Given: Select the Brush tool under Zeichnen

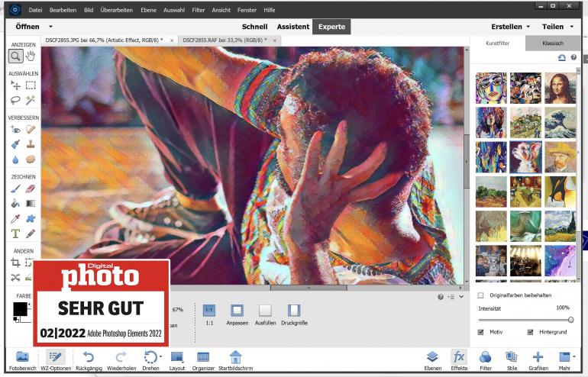Looking at the screenshot, I should pos(15,188).
